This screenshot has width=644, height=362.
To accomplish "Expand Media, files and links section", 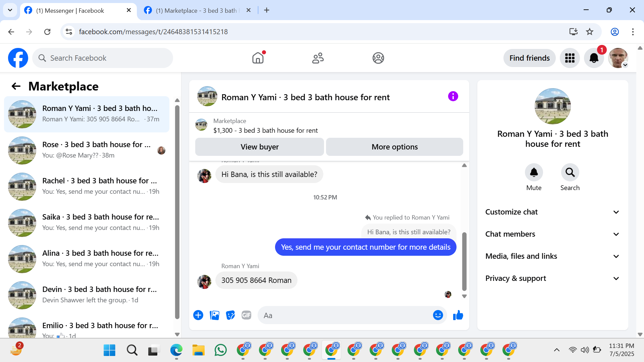I will pyautogui.click(x=552, y=256).
